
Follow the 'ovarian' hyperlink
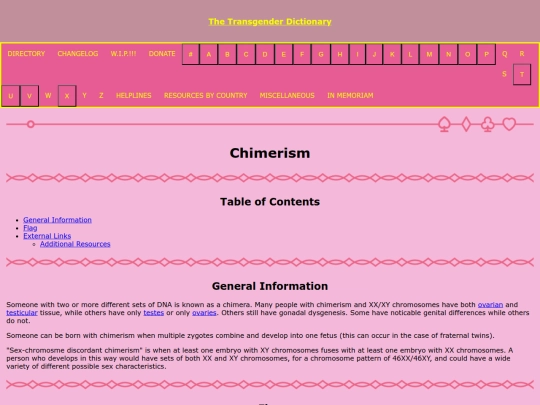tap(490, 304)
